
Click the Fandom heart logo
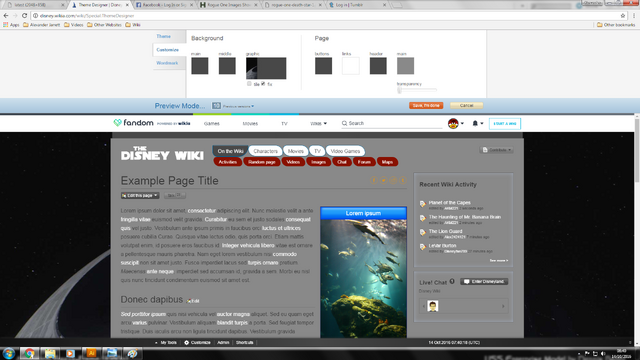[x=118, y=122]
